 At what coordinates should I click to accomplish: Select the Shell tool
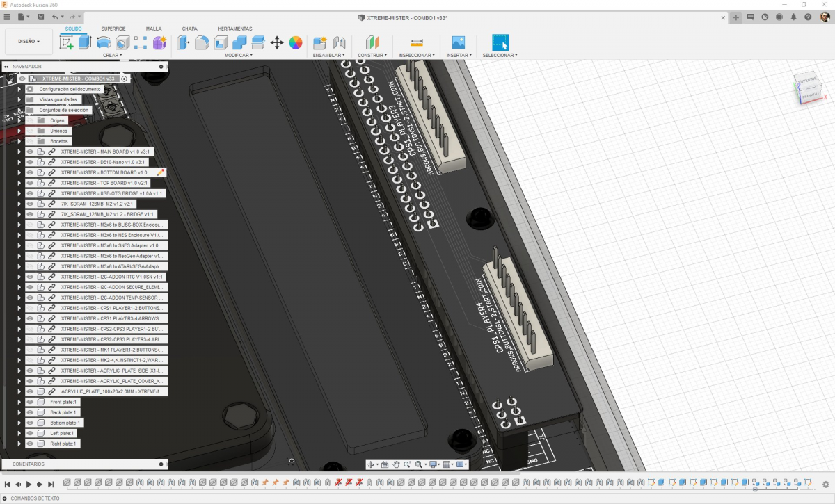[x=221, y=42]
